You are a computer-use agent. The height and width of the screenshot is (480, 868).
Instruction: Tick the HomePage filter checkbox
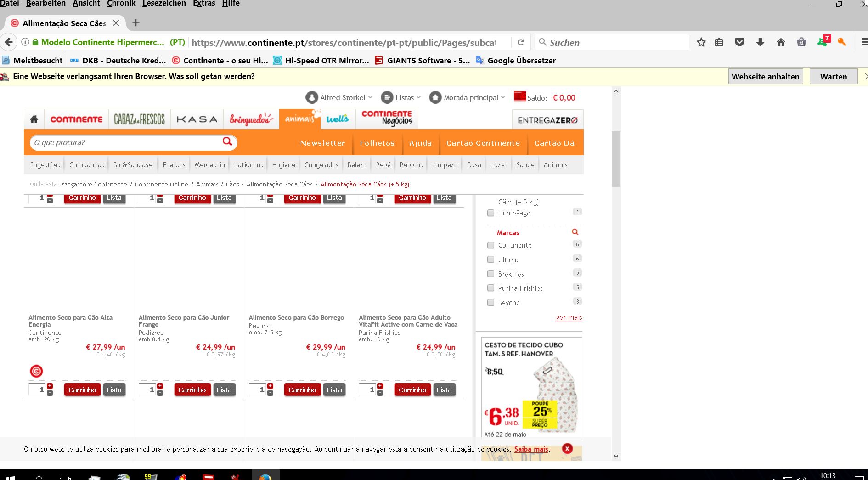(490, 213)
